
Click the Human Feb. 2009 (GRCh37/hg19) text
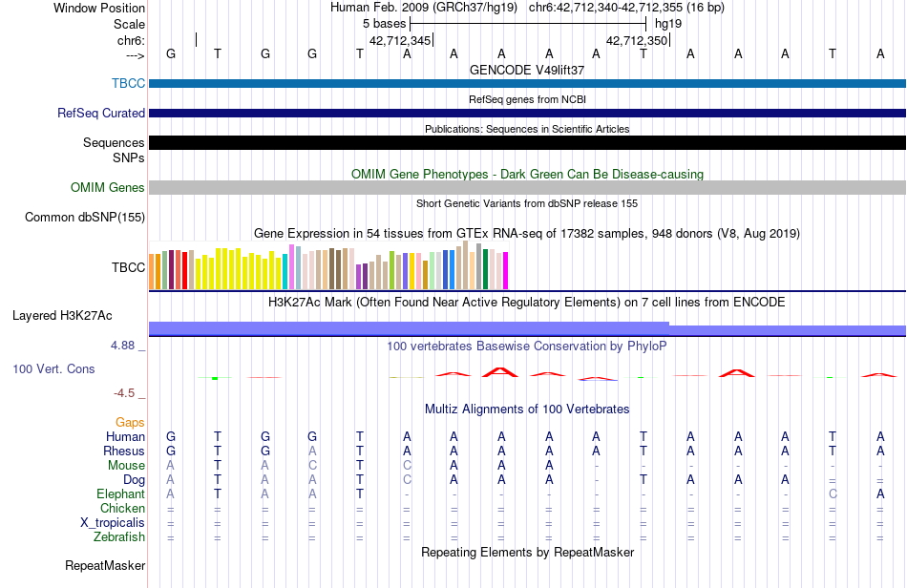[x=424, y=8]
